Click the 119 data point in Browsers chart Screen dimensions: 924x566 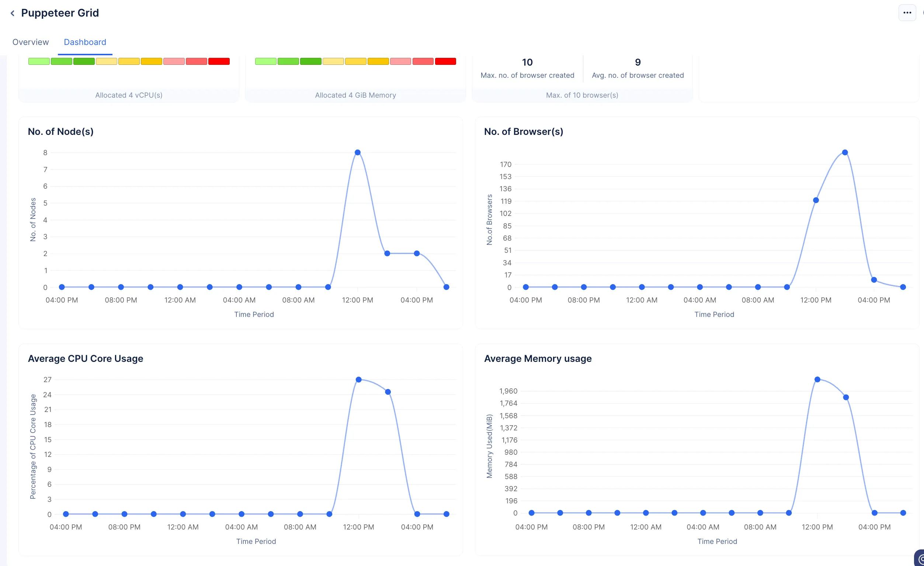pos(816,200)
